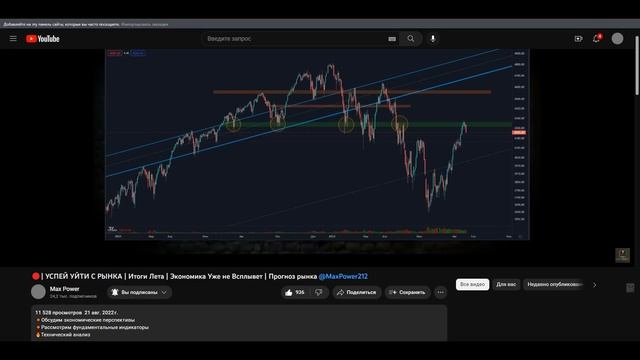The height and width of the screenshot is (360, 640).
Task: Click the red live circle emoji in title
Action: [x=36, y=276]
